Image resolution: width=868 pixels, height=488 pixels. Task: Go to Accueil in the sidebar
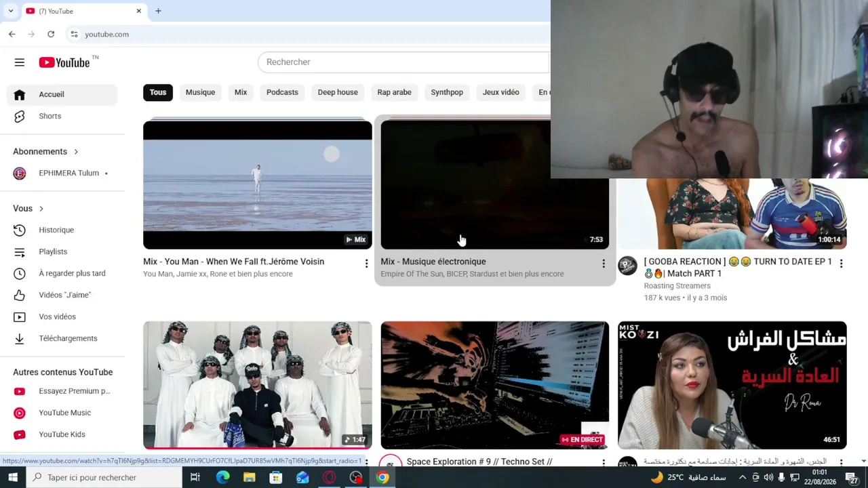pyautogui.click(x=62, y=94)
